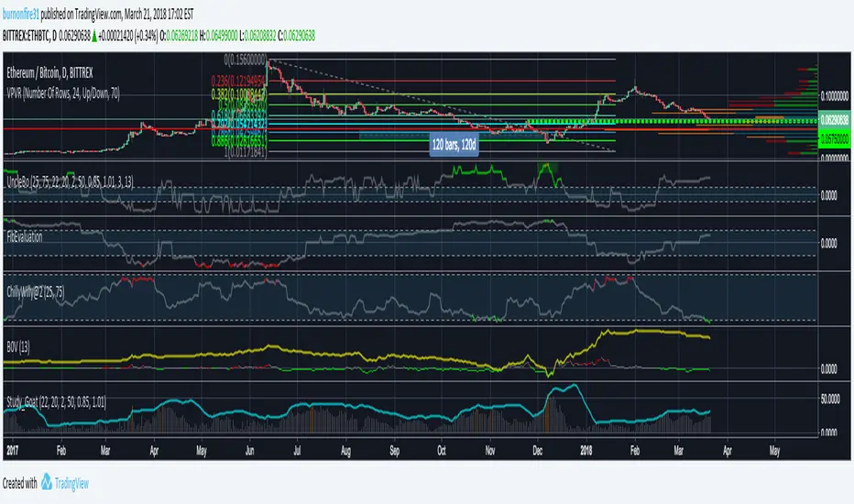
Task: Select the FibEvaluation indicator label
Action: (x=25, y=236)
